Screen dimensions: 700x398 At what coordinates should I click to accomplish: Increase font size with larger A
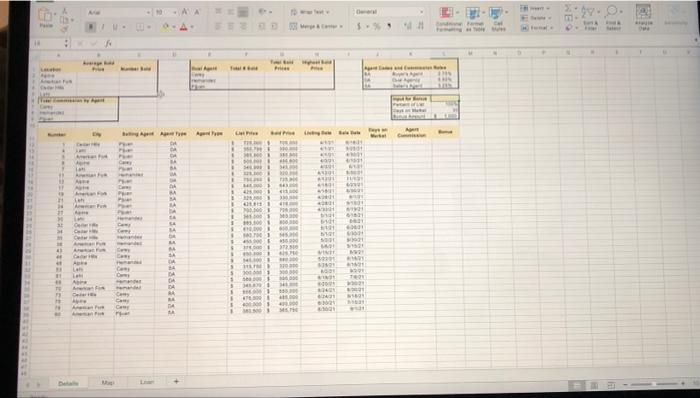[184, 13]
